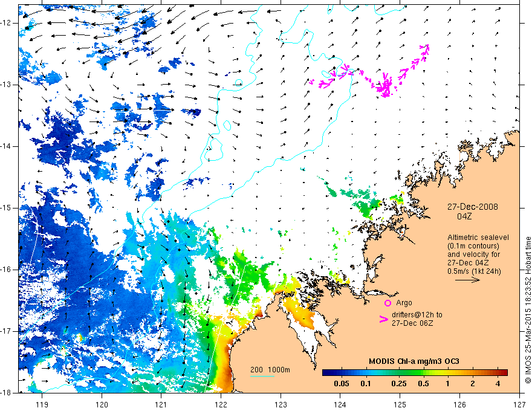The width and height of the screenshot is (532, 411).
Task: Click the 0.1 colorbar tick label
Action: (365, 384)
